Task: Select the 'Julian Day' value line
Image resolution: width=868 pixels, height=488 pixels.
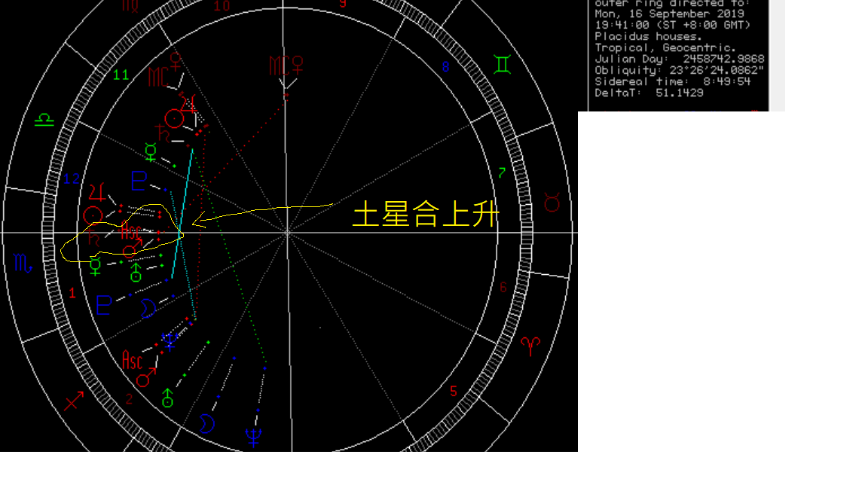Action: point(679,59)
